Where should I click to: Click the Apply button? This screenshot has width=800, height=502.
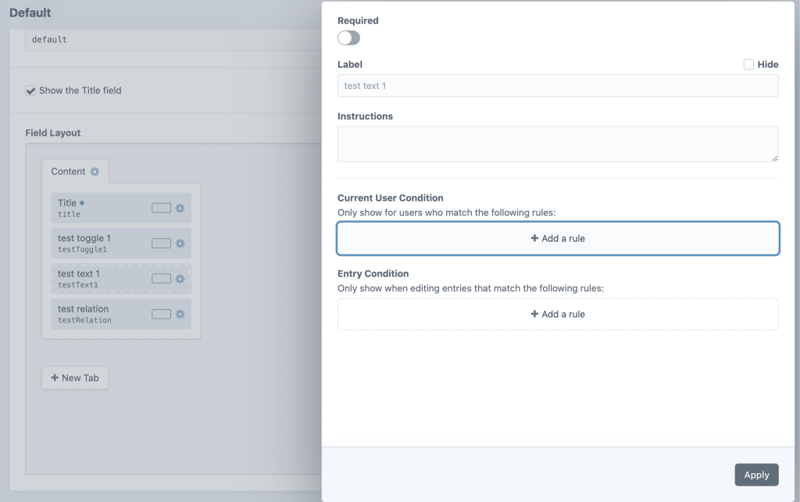tap(756, 475)
